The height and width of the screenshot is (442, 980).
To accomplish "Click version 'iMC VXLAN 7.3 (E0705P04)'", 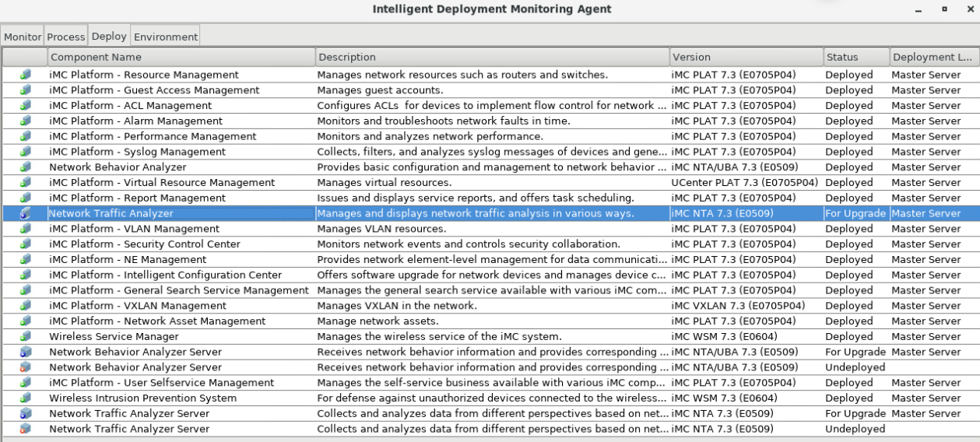I will pyautogui.click(x=737, y=306).
